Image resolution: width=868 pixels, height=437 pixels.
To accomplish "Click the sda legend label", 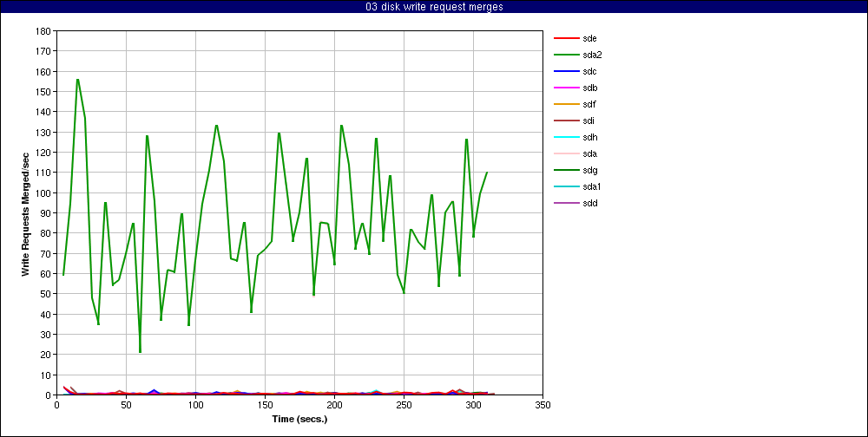I will (589, 153).
